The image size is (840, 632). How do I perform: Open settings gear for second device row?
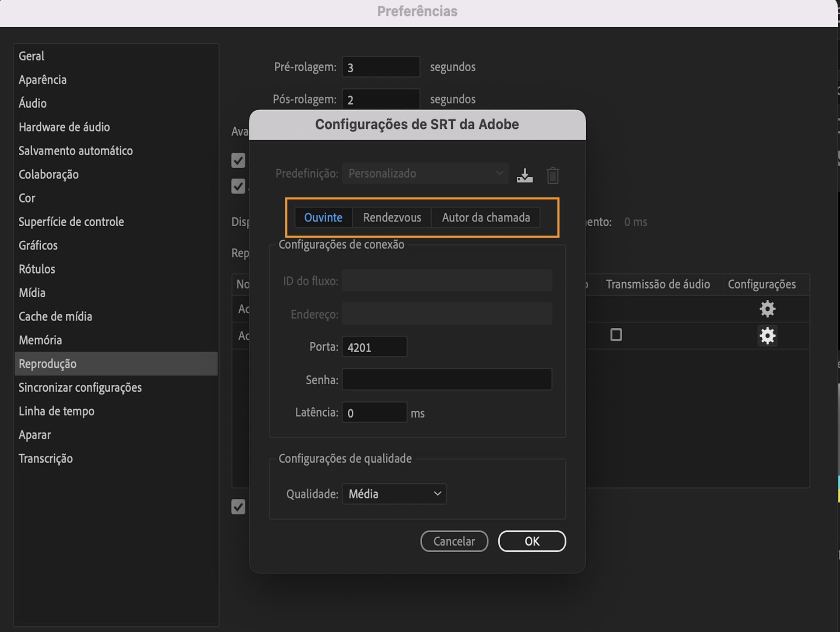click(767, 336)
